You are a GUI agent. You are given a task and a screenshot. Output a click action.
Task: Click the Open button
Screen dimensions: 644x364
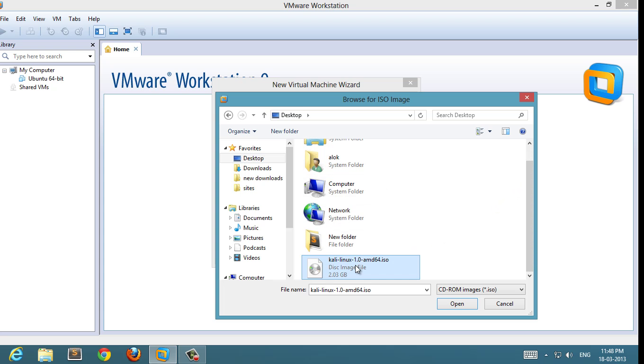point(457,304)
